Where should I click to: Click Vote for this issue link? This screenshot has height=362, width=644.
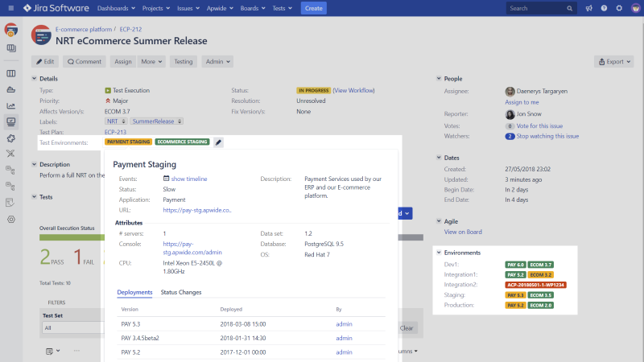[539, 126]
